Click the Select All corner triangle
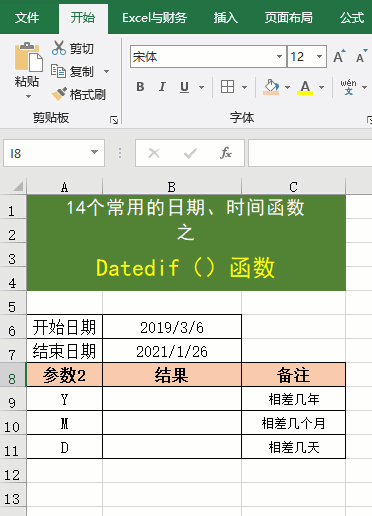The height and width of the screenshot is (516, 372). point(18,186)
